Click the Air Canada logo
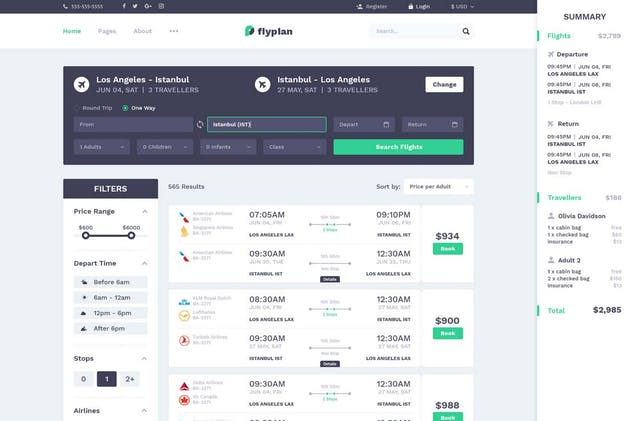The image size is (632, 421). click(x=184, y=400)
